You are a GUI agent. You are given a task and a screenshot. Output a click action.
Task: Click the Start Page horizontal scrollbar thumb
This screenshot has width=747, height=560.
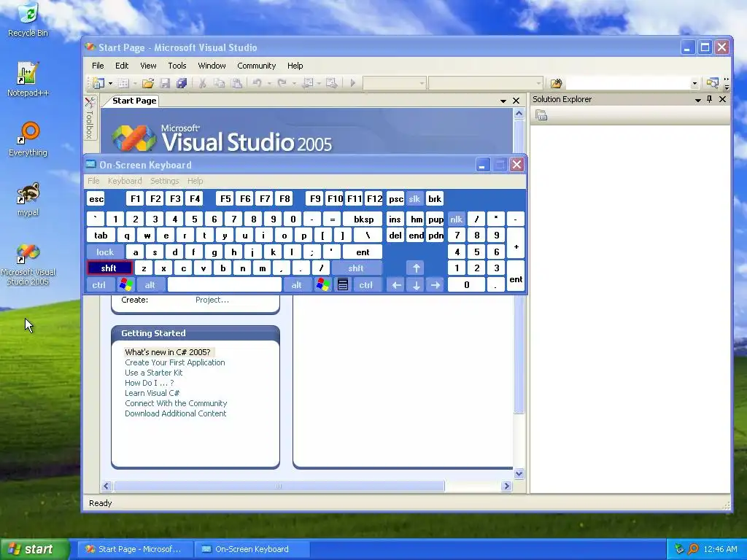[279, 486]
